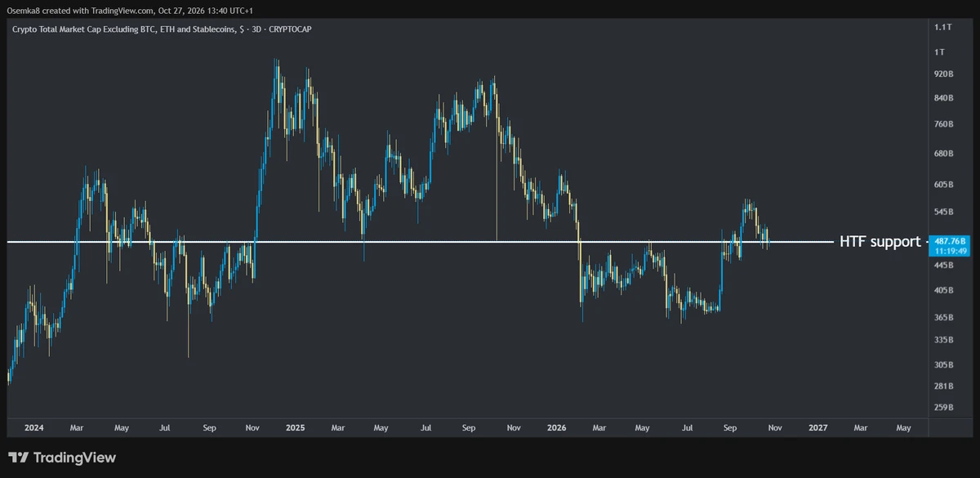Select the 445B price scale value
This screenshot has width=980, height=478.
(945, 266)
